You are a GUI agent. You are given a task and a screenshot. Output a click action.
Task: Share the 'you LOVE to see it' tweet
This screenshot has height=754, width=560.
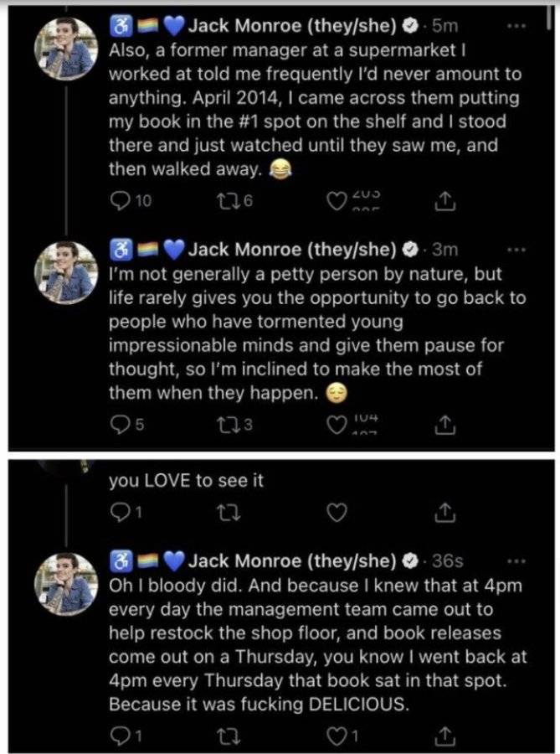[x=444, y=513]
